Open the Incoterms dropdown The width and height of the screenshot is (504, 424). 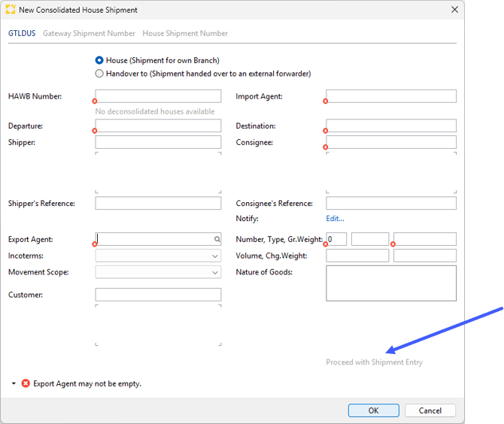pos(158,256)
